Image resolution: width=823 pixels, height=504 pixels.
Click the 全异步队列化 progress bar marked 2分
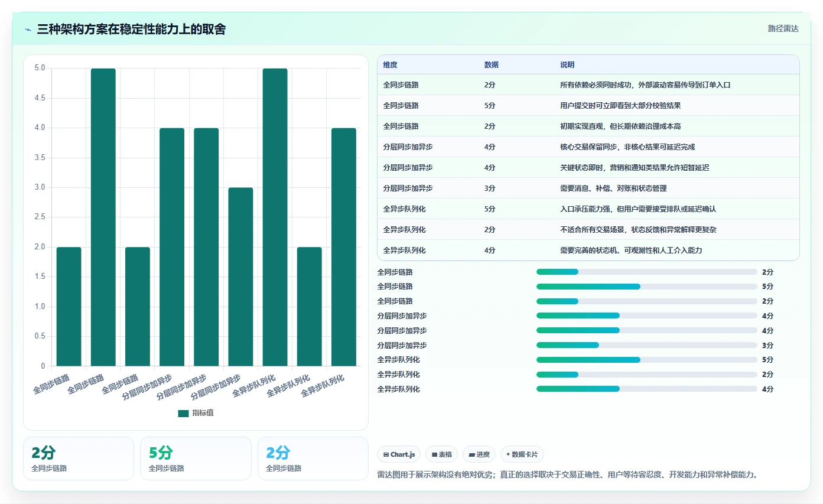[646, 375]
